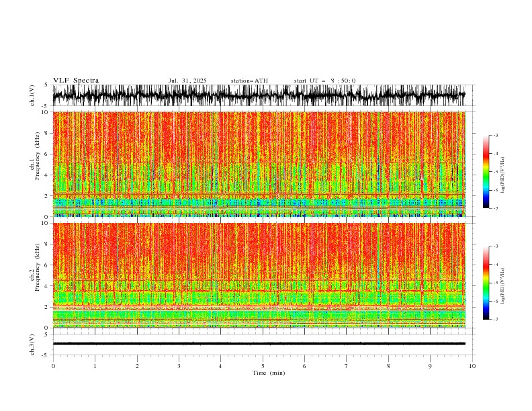
Task: Click inside the ch.2 spectrogram panel
Action: pos(259,275)
